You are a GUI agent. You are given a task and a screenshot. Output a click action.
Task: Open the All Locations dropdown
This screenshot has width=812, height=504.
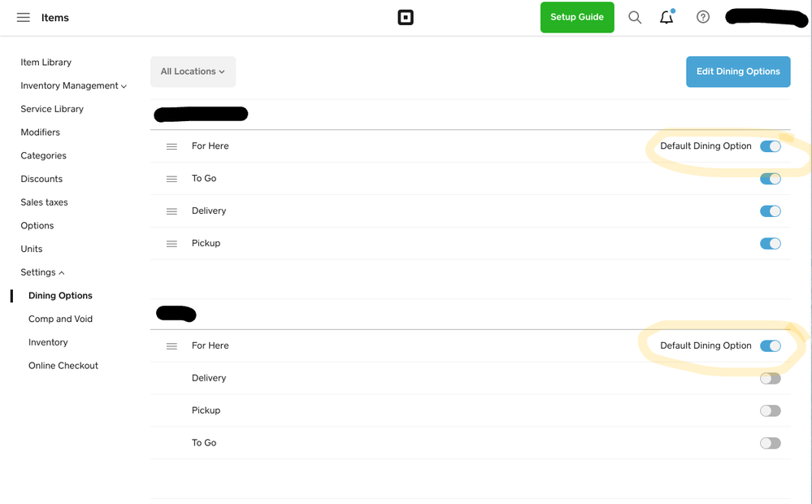193,72
